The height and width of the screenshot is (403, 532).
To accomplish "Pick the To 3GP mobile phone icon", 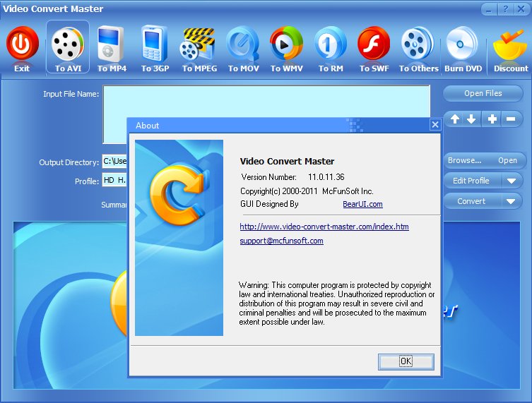I will [x=155, y=43].
